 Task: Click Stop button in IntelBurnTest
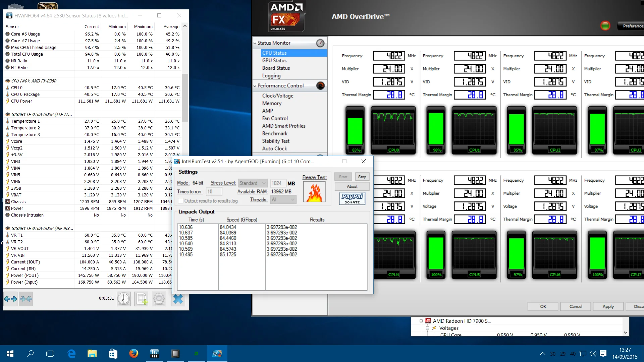(x=362, y=177)
